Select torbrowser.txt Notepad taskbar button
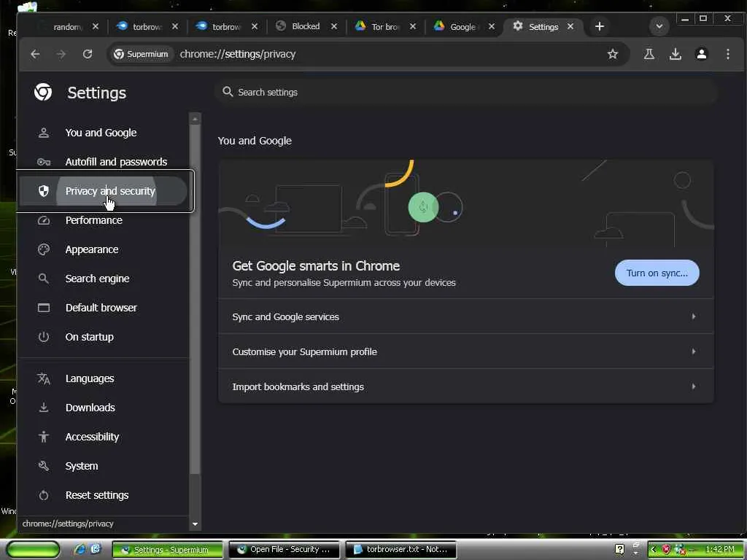The image size is (747, 560). (400, 550)
